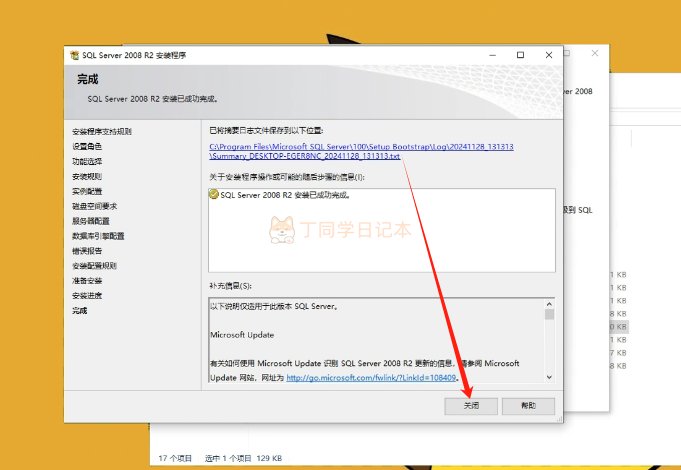Click 'Microsoft Update' heading in 补充信息 box

242,335
